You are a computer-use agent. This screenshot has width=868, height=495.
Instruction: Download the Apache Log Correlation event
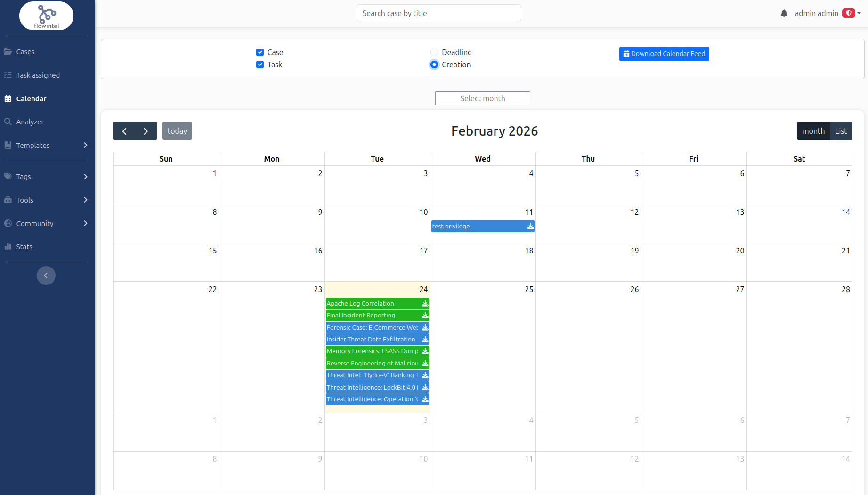[425, 304]
